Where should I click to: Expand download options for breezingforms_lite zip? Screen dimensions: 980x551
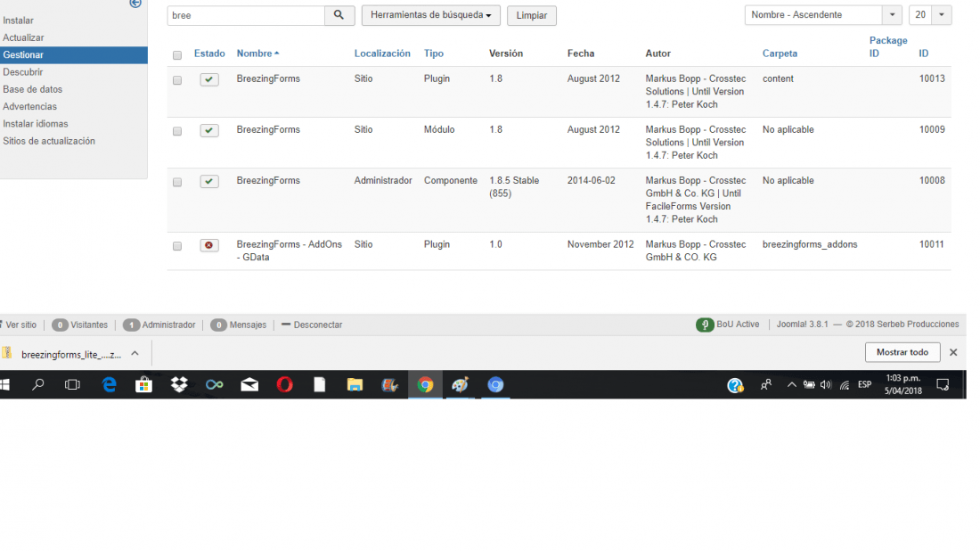tap(135, 354)
